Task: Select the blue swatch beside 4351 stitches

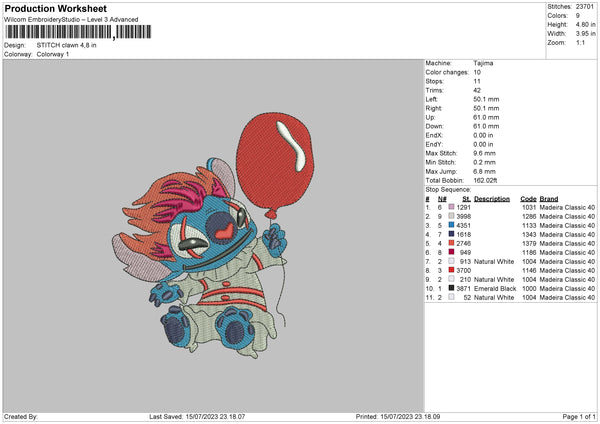Action: pyautogui.click(x=452, y=225)
